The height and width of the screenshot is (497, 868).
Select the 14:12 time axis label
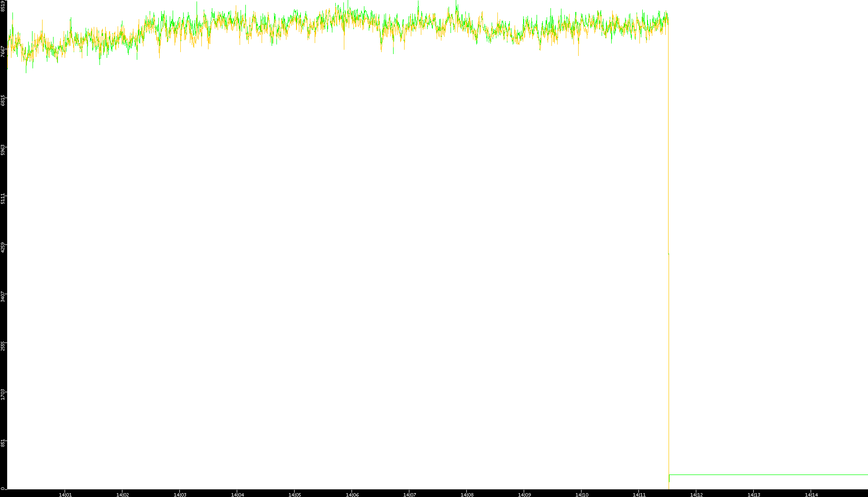(x=696, y=495)
